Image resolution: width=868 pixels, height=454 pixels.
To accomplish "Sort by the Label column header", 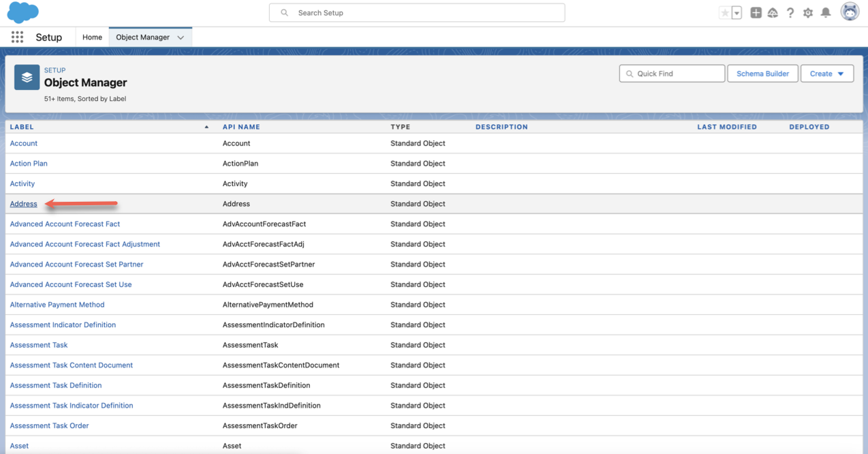I will tap(22, 127).
